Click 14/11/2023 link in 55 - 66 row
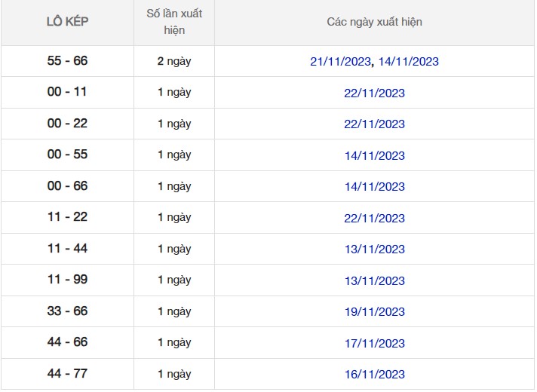The image size is (537, 392). tap(408, 62)
